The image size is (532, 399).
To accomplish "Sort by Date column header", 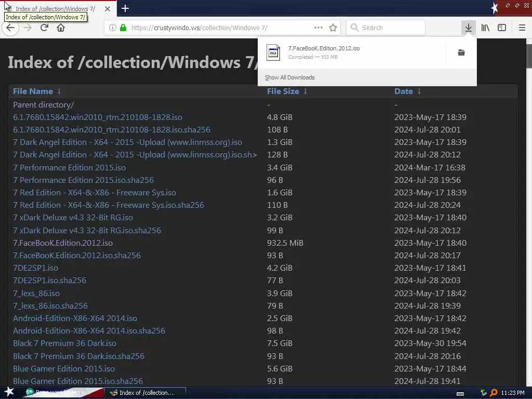I will (403, 91).
